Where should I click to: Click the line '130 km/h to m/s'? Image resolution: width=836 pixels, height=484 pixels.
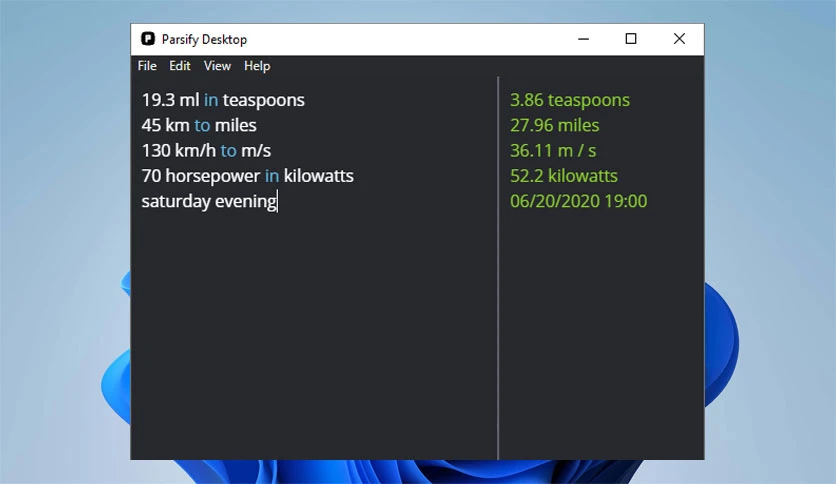(x=206, y=151)
